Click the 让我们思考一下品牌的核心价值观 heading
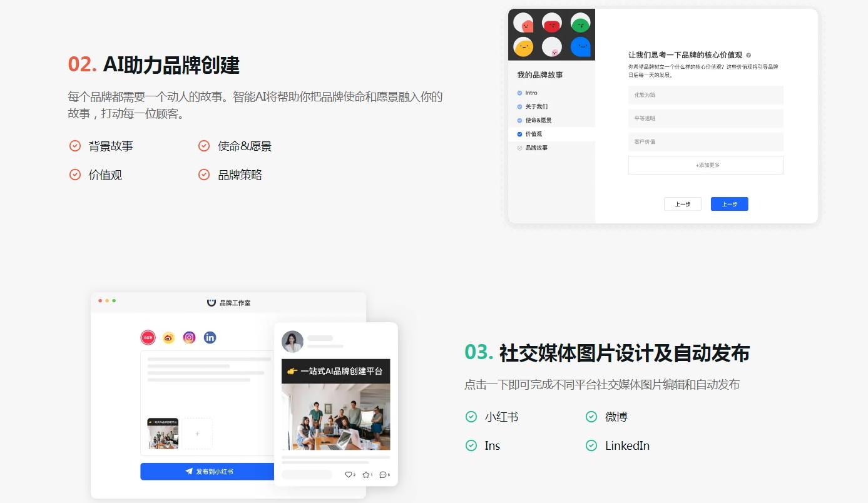This screenshot has height=503, width=868. 685,55
